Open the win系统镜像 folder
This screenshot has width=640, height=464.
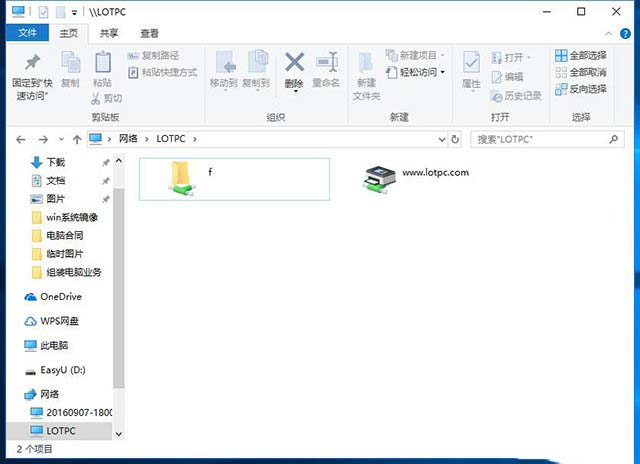coord(65,218)
